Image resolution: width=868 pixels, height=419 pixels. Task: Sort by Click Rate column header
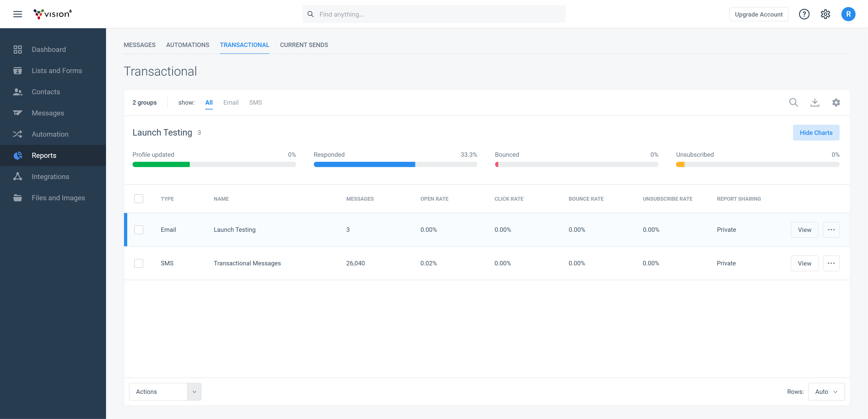click(x=509, y=199)
